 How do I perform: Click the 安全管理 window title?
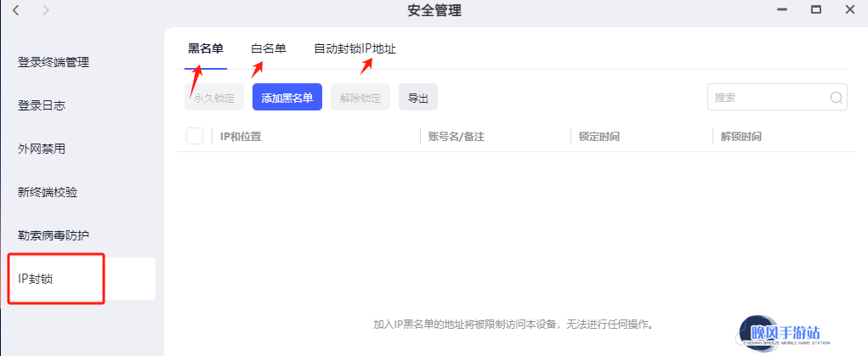[434, 10]
